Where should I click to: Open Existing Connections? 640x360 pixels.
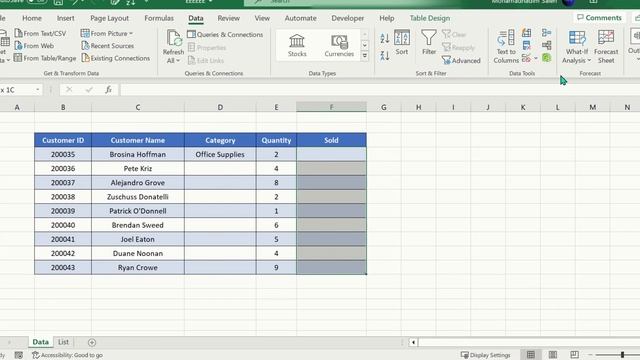(116, 58)
